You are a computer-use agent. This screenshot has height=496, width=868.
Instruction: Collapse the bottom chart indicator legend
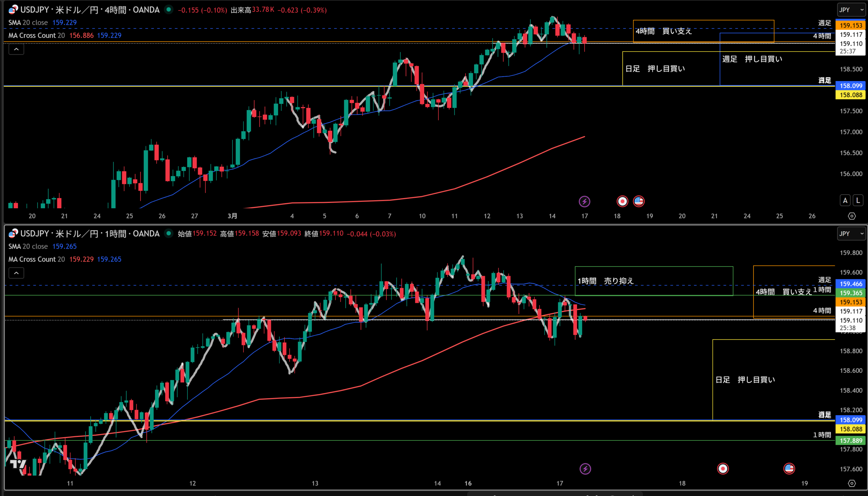click(16, 273)
